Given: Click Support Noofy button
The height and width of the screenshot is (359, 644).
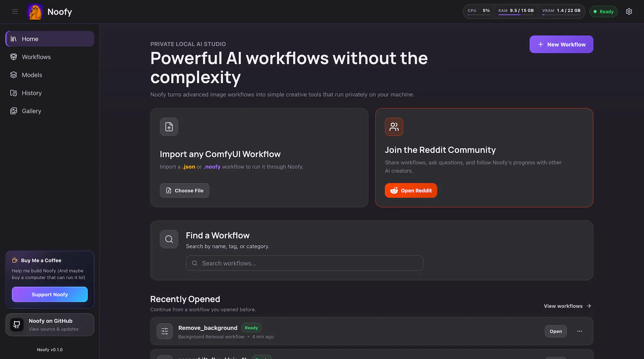Looking at the screenshot, I should [50, 295].
